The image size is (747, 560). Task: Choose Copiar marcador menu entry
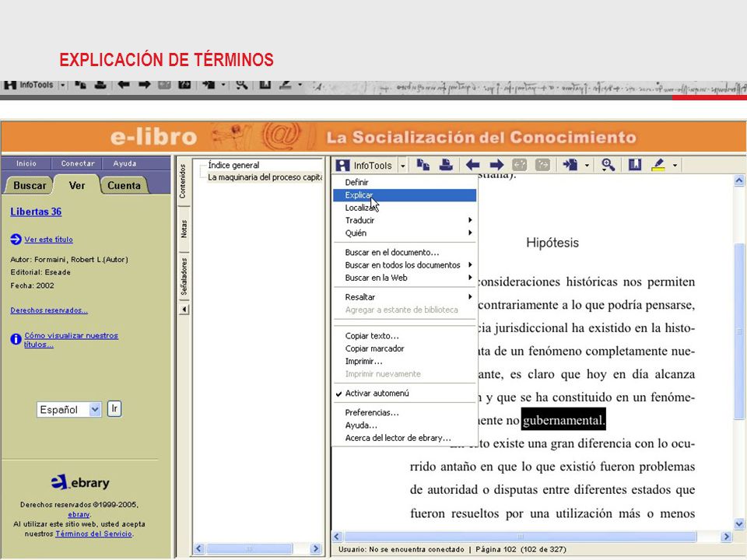click(405, 348)
